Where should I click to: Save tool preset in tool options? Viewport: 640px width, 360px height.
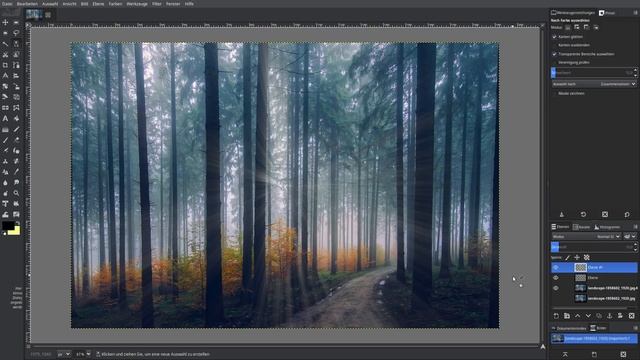tap(562, 214)
